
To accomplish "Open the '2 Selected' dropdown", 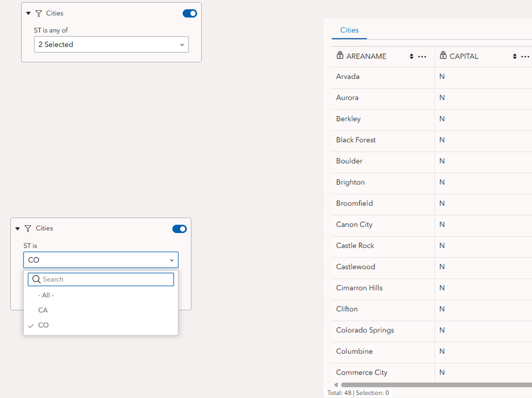I will pos(111,44).
